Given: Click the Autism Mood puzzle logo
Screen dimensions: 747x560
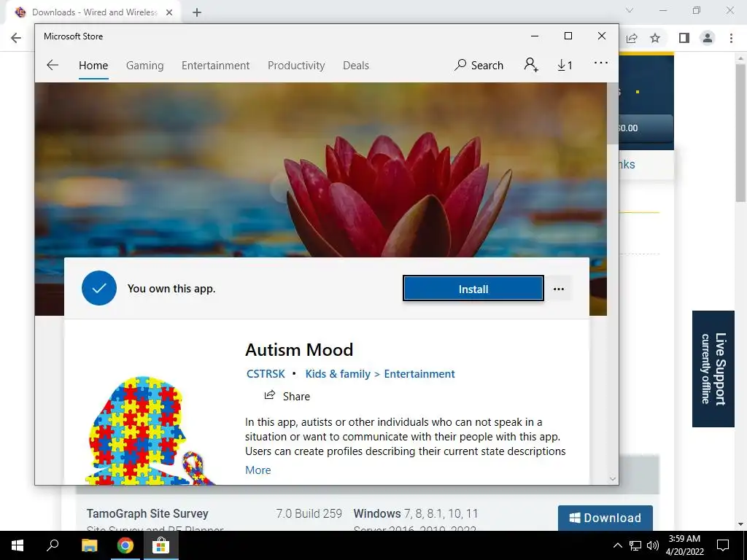Looking at the screenshot, I should (150, 430).
